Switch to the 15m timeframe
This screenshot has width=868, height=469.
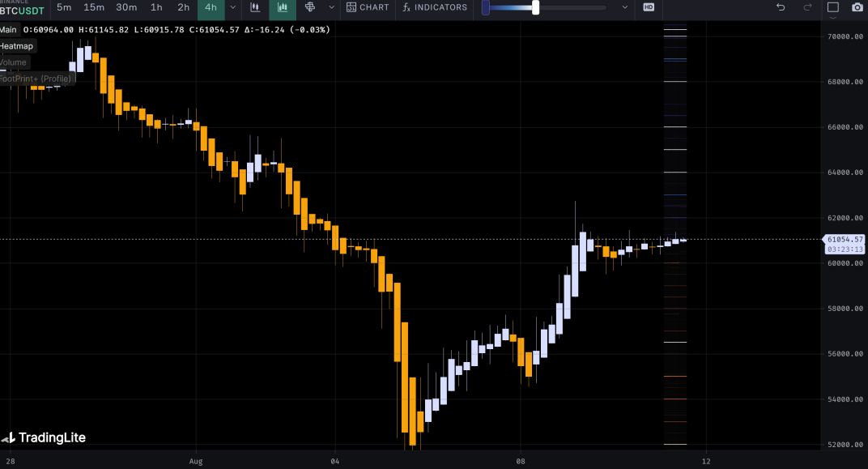[x=94, y=7]
